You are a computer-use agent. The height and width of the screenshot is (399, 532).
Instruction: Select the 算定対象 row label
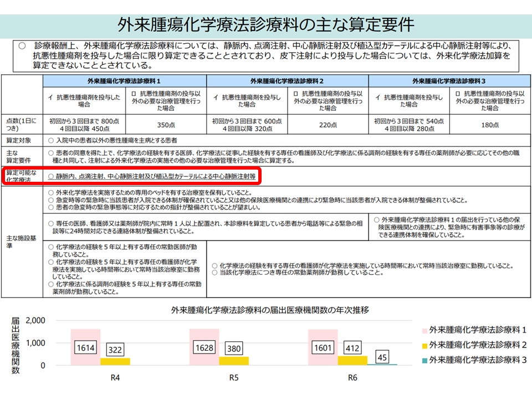tap(19, 141)
